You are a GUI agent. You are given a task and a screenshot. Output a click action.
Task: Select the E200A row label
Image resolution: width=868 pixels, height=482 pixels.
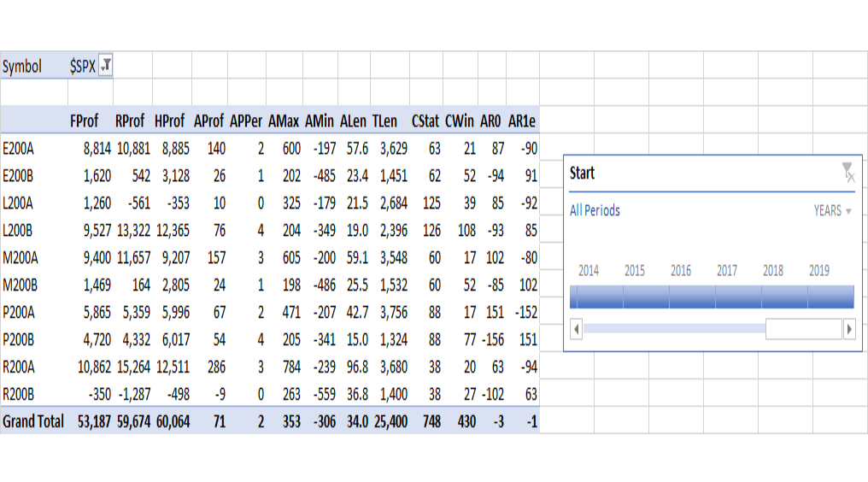[18, 149]
